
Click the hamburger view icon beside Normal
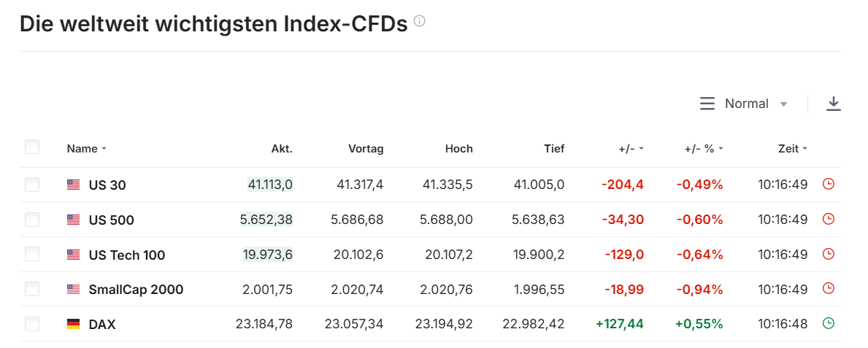(707, 104)
